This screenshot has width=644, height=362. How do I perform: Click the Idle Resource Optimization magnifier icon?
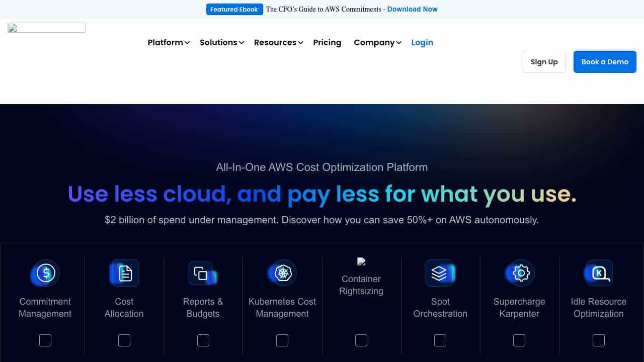(599, 273)
